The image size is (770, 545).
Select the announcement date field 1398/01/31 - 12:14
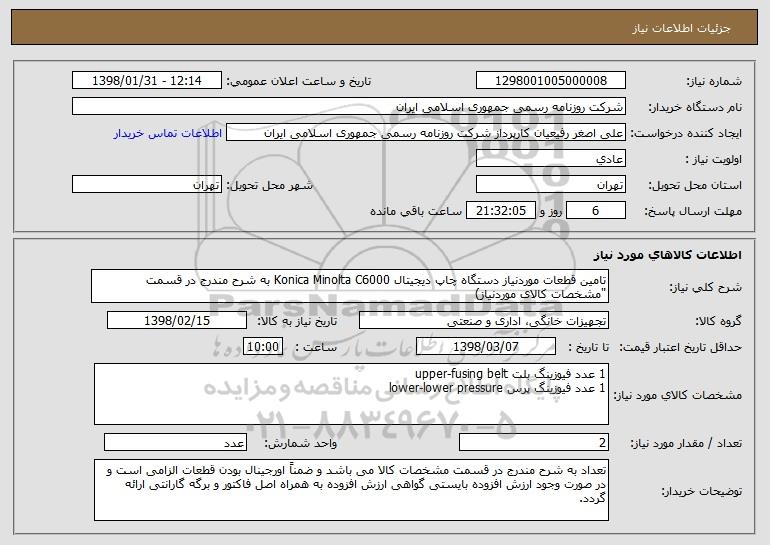[x=147, y=81]
